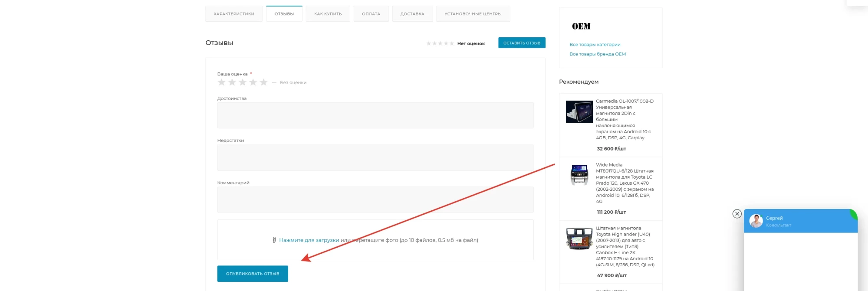
Task: Open the Carmedia OL-1007 product thumbnail
Action: coord(579,112)
